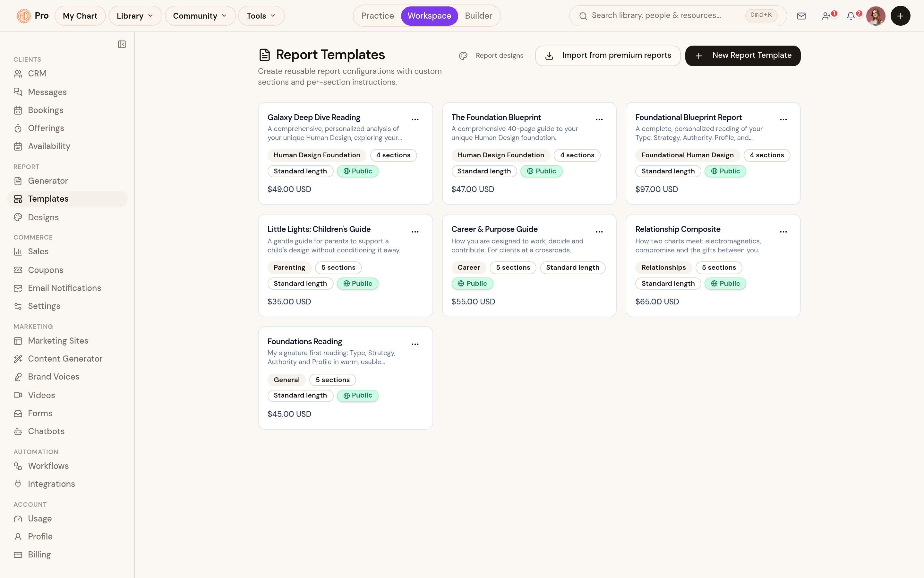The width and height of the screenshot is (924, 578).
Task: Open Designs in the sidebar
Action: tap(67, 217)
